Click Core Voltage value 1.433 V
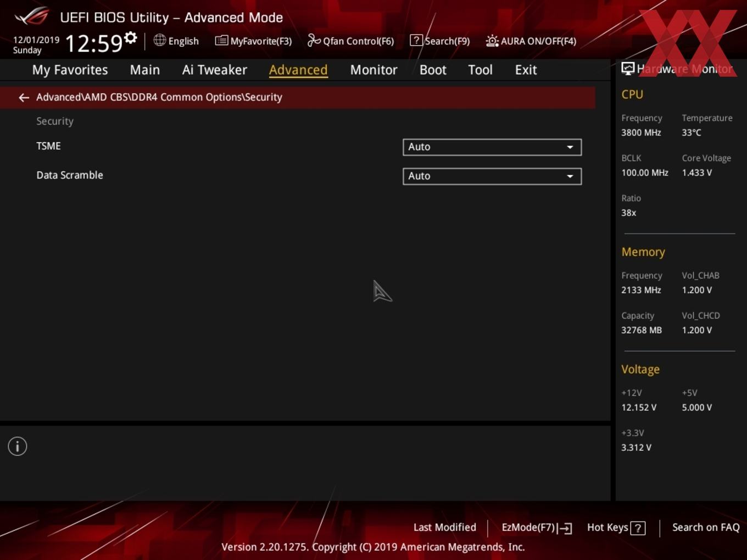 (697, 172)
